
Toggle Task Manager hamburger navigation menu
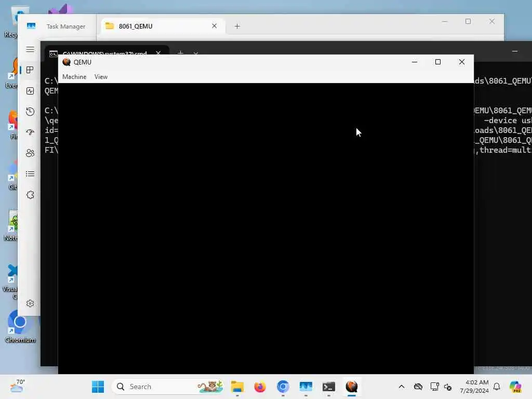[30, 49]
